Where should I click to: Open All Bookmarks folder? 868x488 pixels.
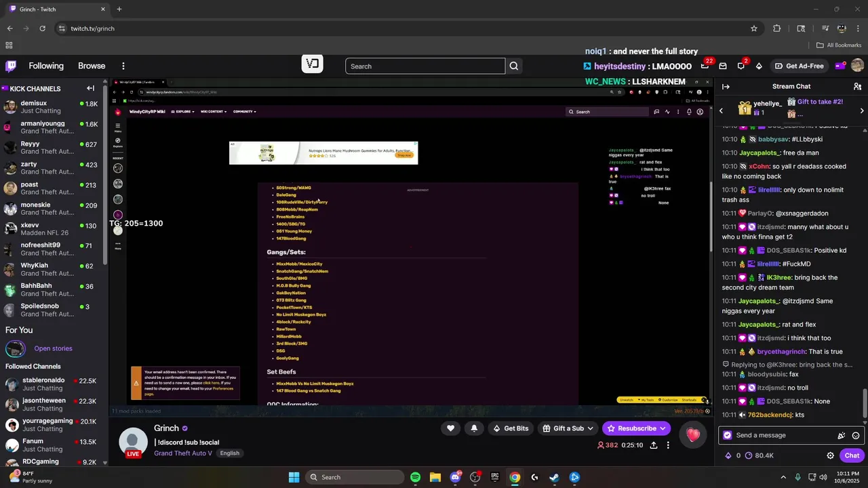click(839, 45)
